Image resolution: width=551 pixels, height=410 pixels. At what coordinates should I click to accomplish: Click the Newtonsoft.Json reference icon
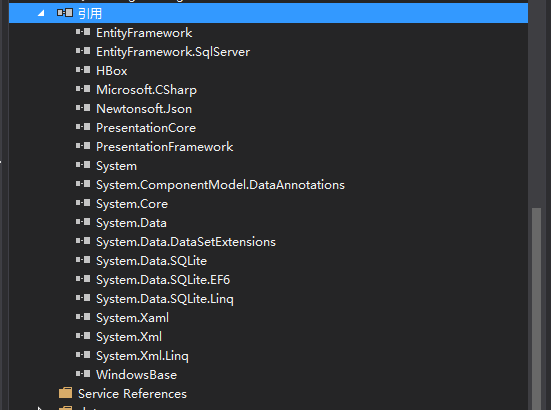click(x=83, y=108)
